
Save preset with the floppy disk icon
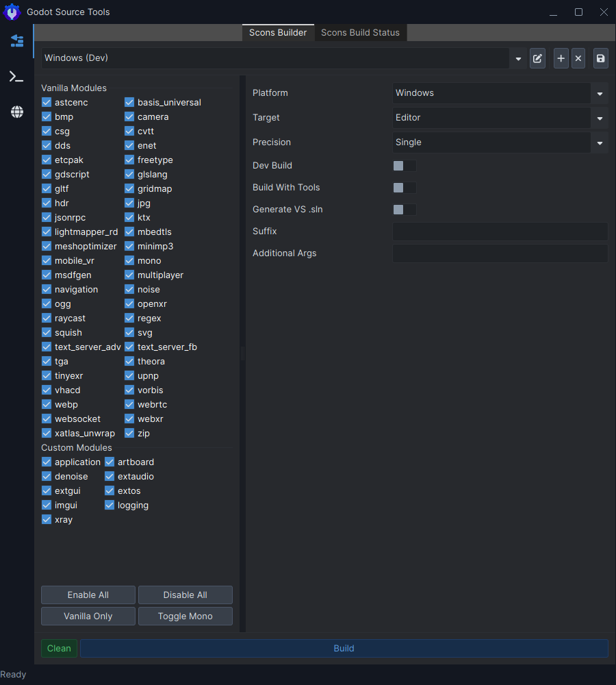click(601, 58)
